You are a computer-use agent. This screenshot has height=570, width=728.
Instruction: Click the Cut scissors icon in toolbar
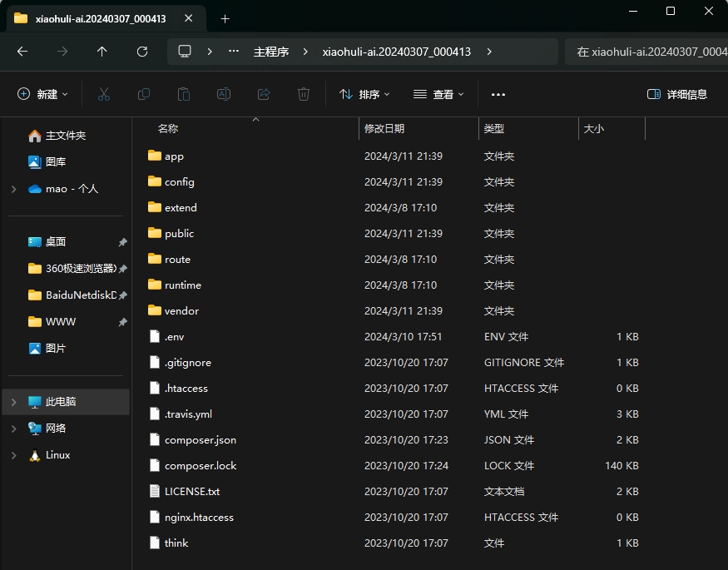click(x=104, y=95)
